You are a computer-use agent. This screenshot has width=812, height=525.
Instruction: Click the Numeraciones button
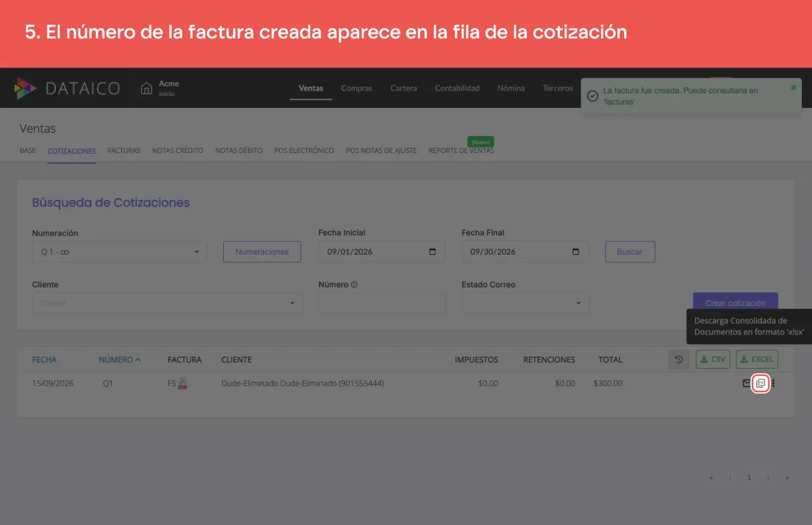262,251
